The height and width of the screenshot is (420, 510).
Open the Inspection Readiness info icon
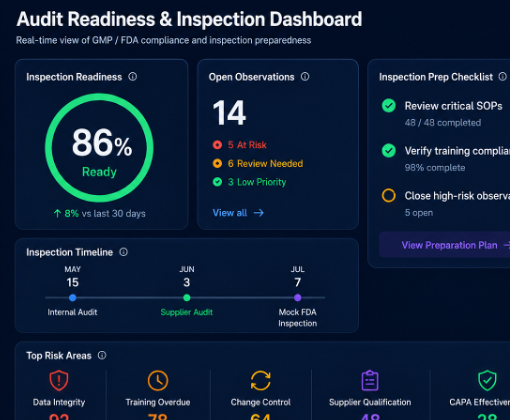pos(133,77)
